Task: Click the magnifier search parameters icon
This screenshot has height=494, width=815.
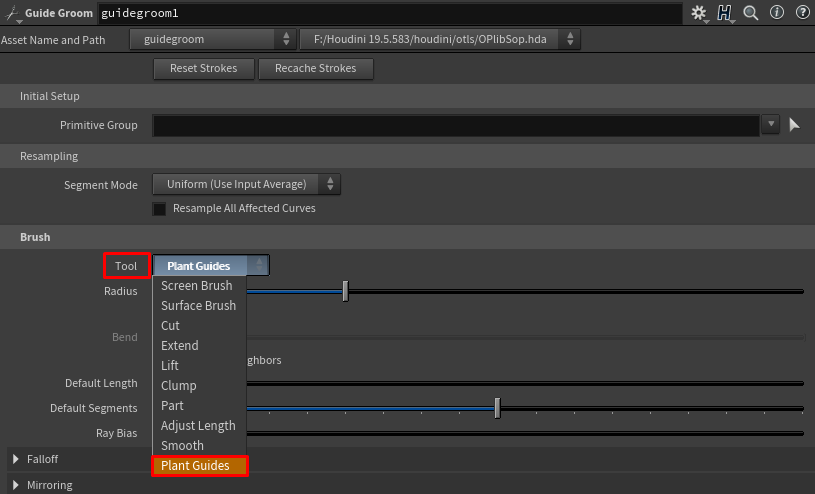Action: pos(751,13)
